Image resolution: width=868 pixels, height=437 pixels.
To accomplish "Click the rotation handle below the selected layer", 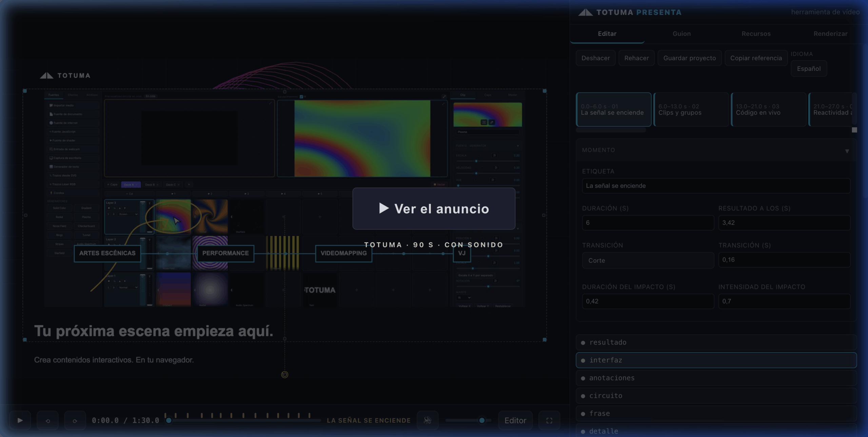I will coord(285,374).
